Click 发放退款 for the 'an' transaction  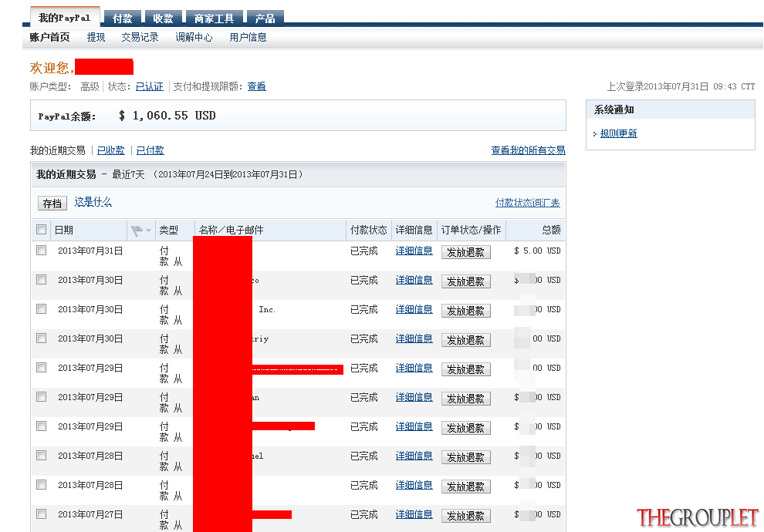pos(466,399)
